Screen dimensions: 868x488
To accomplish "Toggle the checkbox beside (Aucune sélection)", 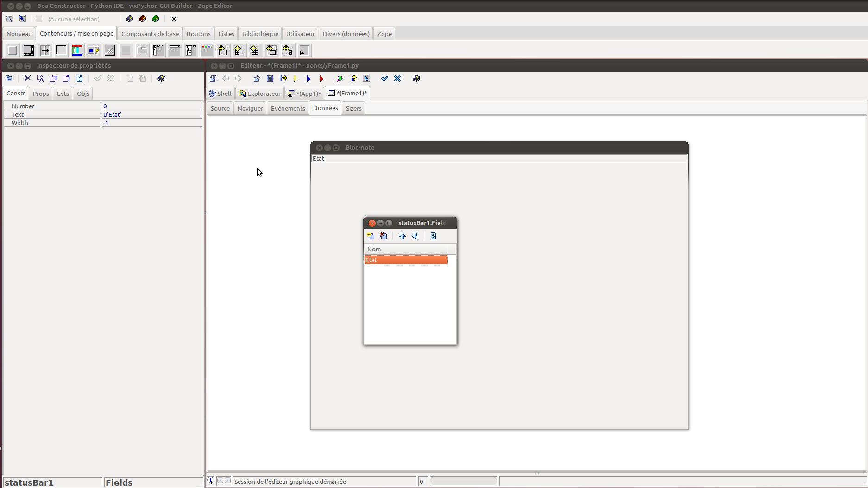I will coord(39,19).
